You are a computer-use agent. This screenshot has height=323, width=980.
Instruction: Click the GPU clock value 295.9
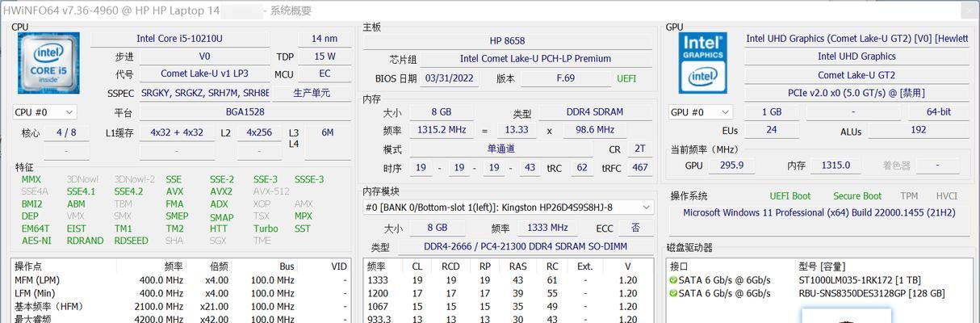point(731,165)
